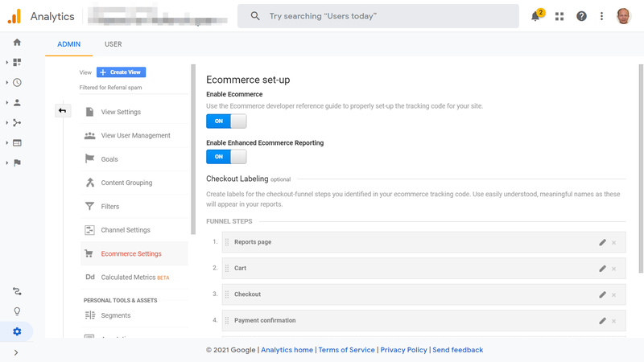Click the Analytics logo
This screenshot has width=644, height=362.
[x=14, y=16]
